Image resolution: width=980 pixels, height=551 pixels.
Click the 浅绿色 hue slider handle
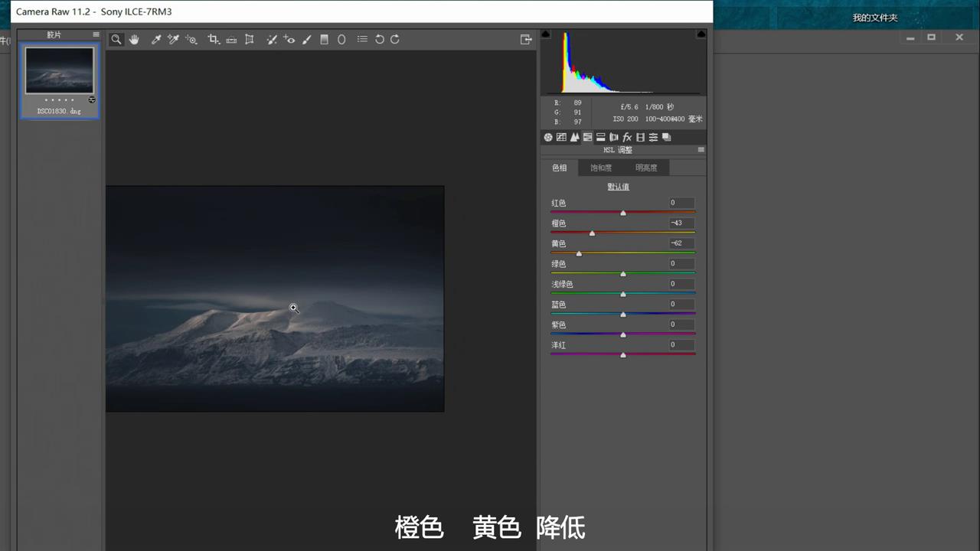click(x=623, y=294)
